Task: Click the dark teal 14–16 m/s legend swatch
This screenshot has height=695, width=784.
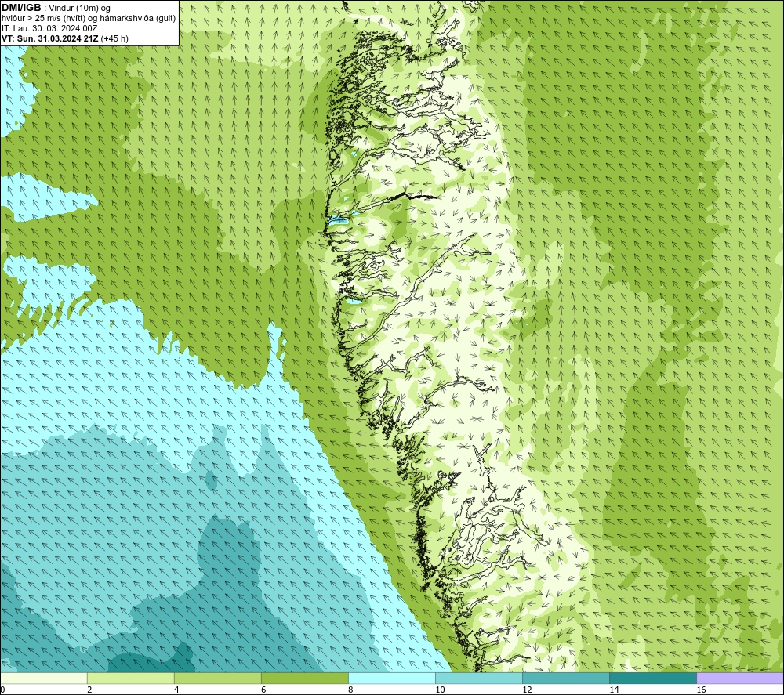Action: (653, 678)
